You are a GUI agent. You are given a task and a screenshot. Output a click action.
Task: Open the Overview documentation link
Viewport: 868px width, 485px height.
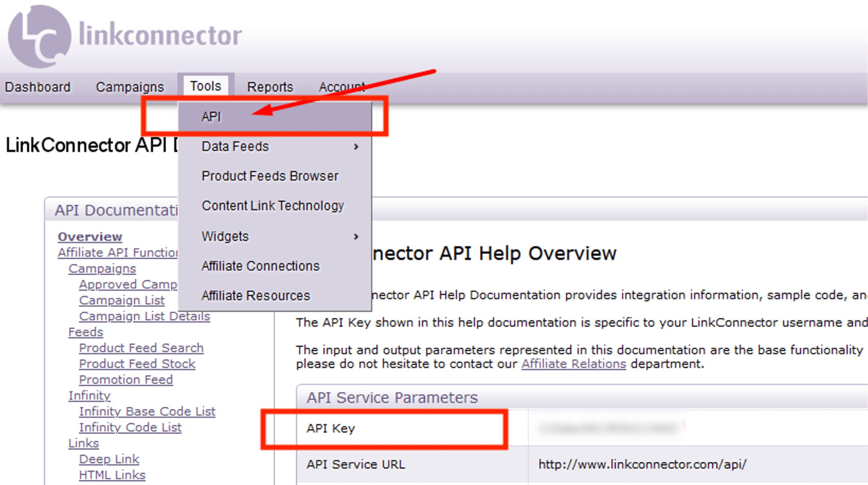pyautogui.click(x=90, y=237)
